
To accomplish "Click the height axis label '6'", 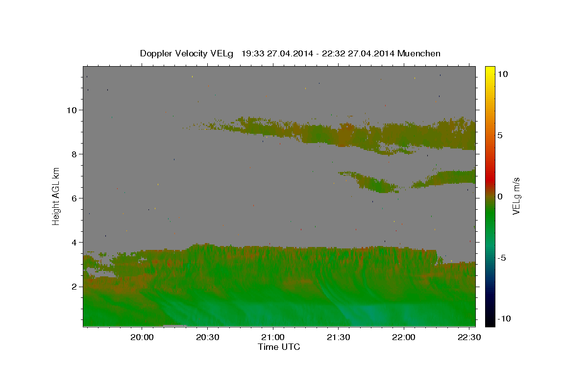I will (74, 198).
